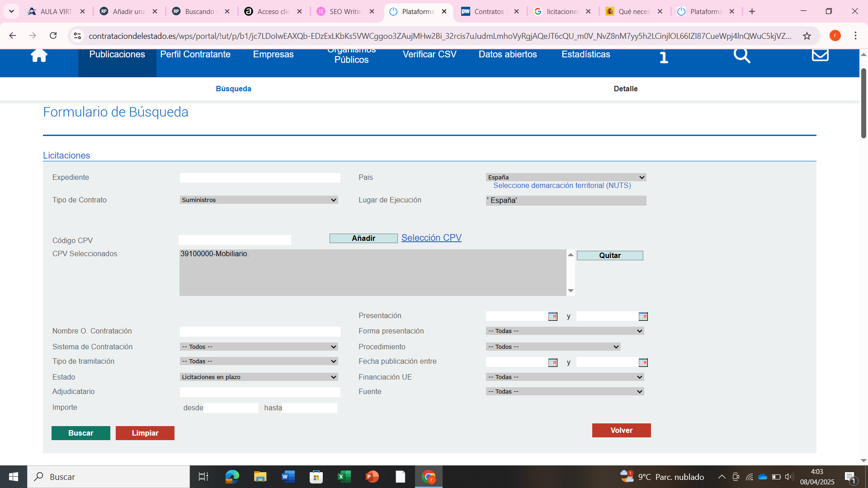Image resolution: width=868 pixels, height=488 pixels.
Task: Open Excel from the Windows taskbar
Action: click(x=344, y=477)
